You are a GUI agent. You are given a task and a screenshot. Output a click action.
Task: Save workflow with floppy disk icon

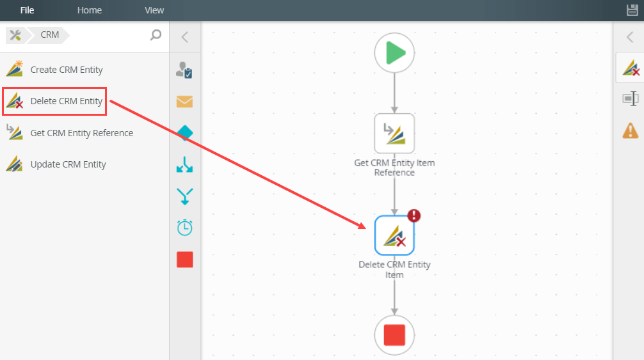(x=632, y=10)
